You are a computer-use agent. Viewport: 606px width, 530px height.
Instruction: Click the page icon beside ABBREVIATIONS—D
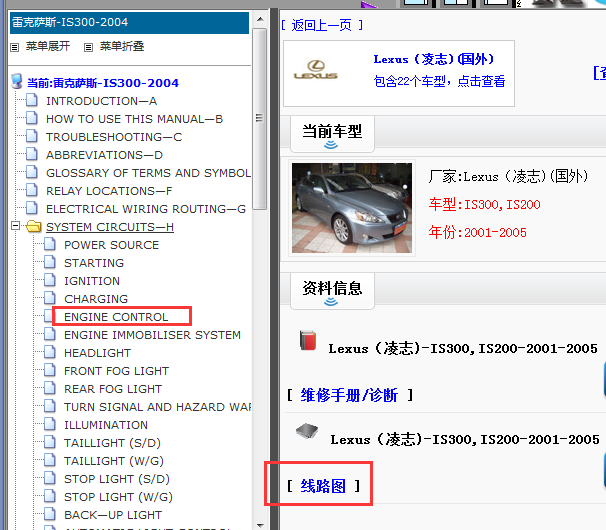pos(32,154)
